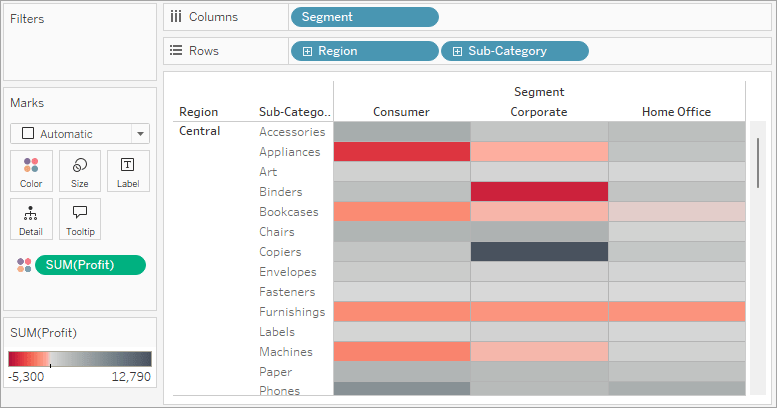Open the Color marks card
777x408 pixels.
tap(31, 171)
